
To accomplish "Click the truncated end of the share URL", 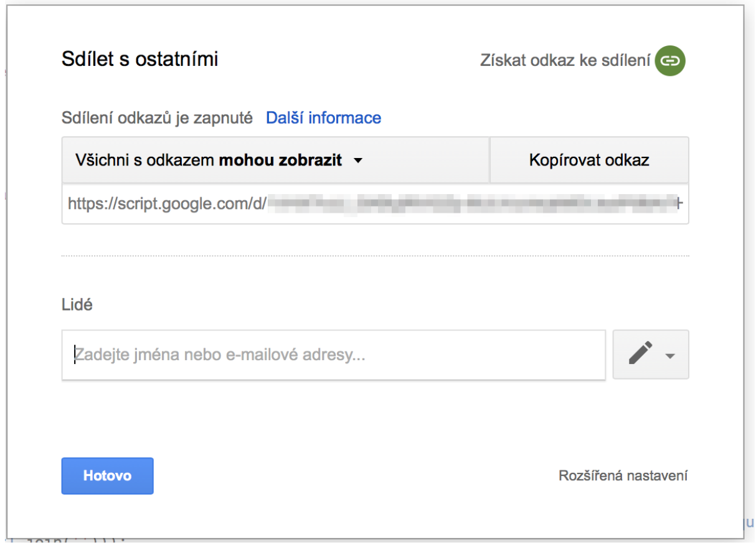I will click(x=679, y=203).
